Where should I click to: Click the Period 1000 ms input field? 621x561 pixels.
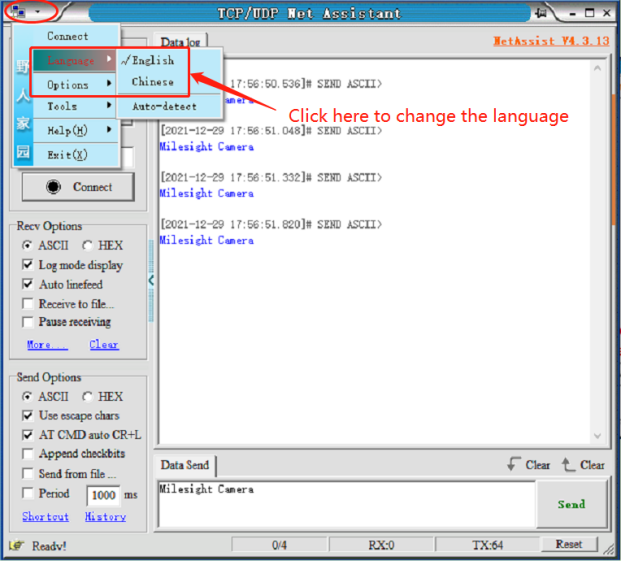pyautogui.click(x=103, y=495)
